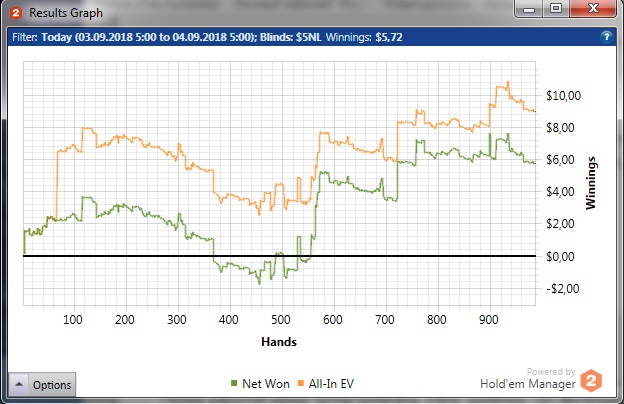Click the $6,00 axis label
624x404 pixels.
click(x=560, y=160)
